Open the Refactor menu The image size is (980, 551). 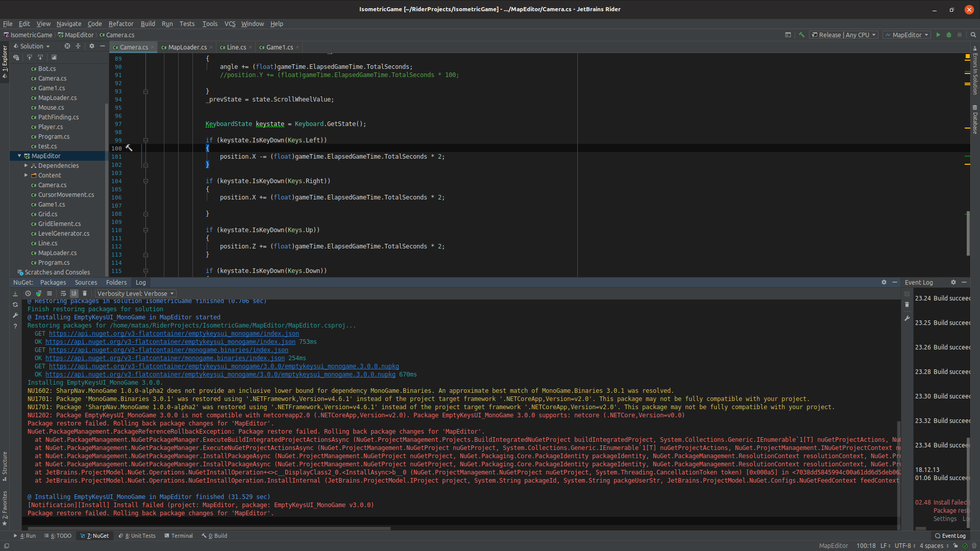point(121,23)
